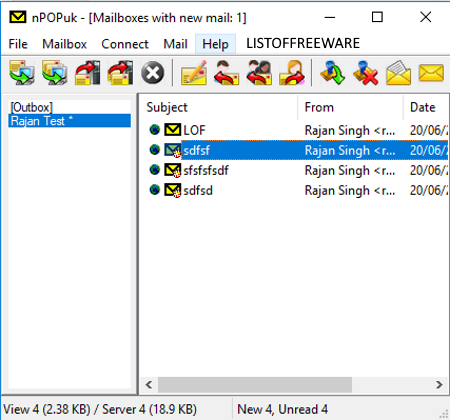Click the horizontal scrollbar left arrow
450x420 pixels.
click(149, 385)
